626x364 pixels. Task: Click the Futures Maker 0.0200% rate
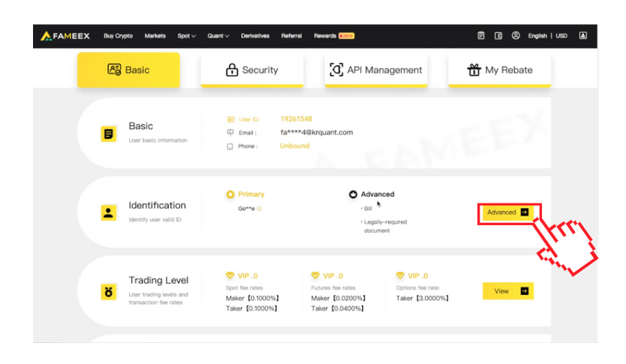tap(339, 298)
